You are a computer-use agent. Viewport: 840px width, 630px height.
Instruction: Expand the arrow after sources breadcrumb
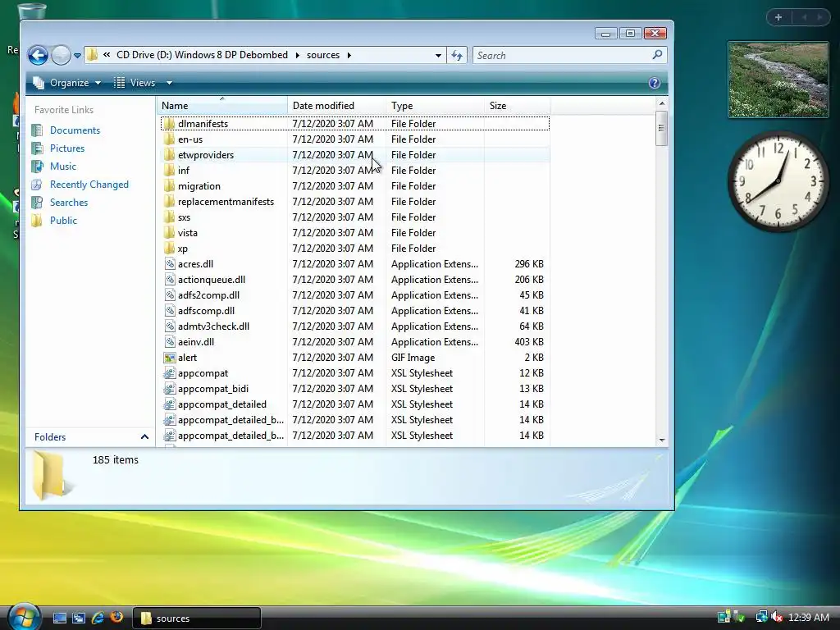349,55
